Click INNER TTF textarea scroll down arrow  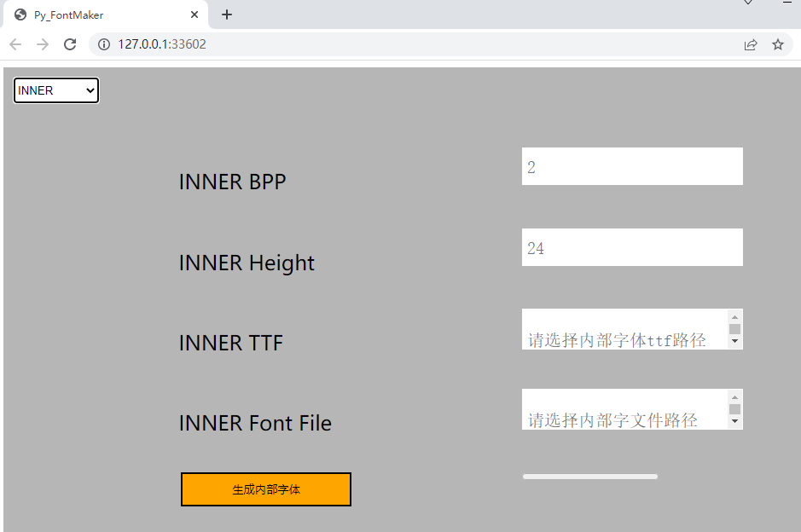734,341
